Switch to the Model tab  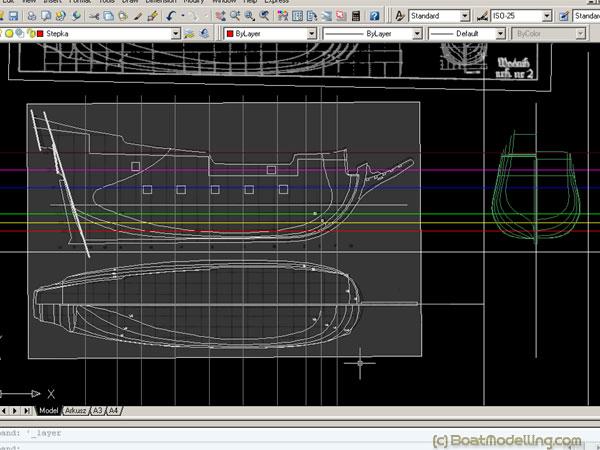tap(49, 411)
